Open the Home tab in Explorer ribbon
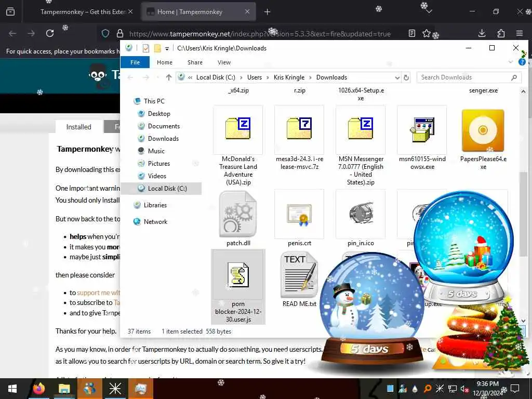 point(165,62)
